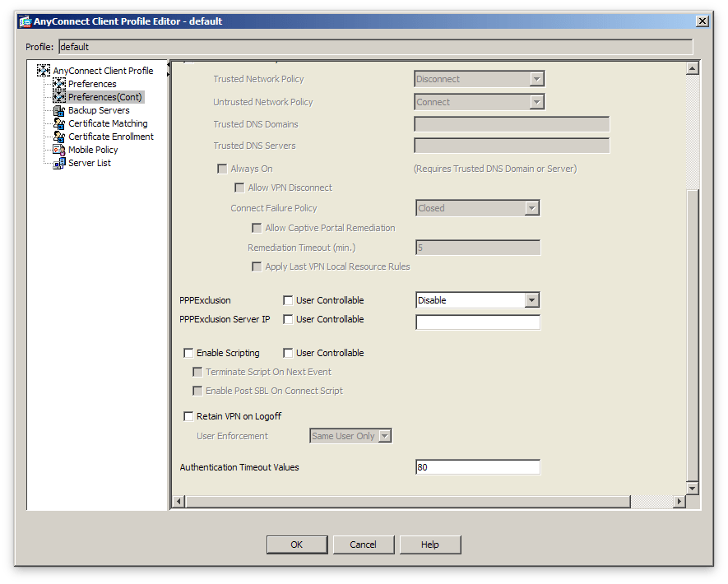Toggle User Controllable next to PPPExclusion

tap(287, 299)
